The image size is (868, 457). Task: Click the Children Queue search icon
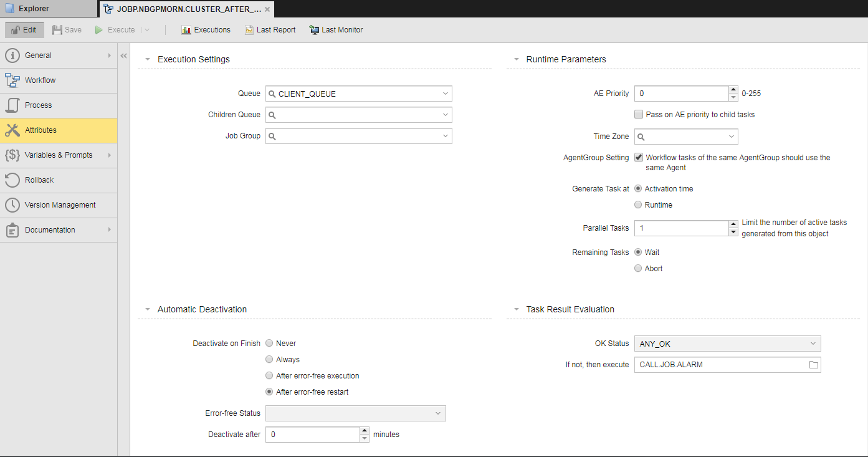point(272,115)
